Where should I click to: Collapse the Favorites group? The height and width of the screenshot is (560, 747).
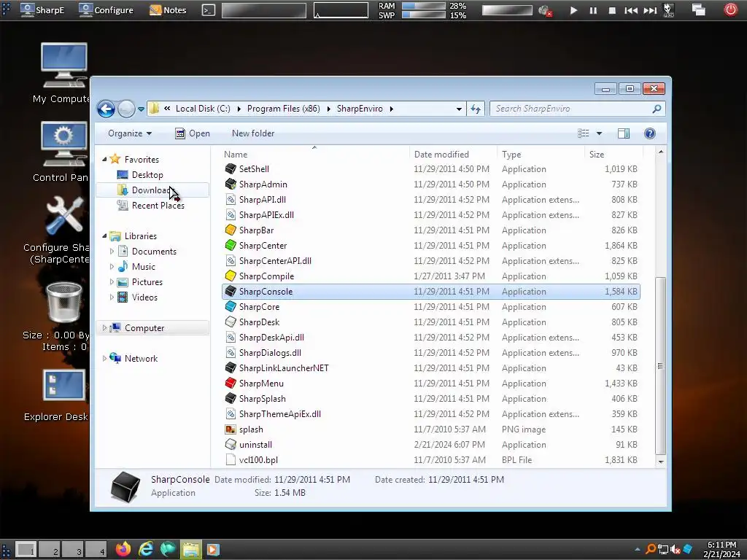(104, 160)
